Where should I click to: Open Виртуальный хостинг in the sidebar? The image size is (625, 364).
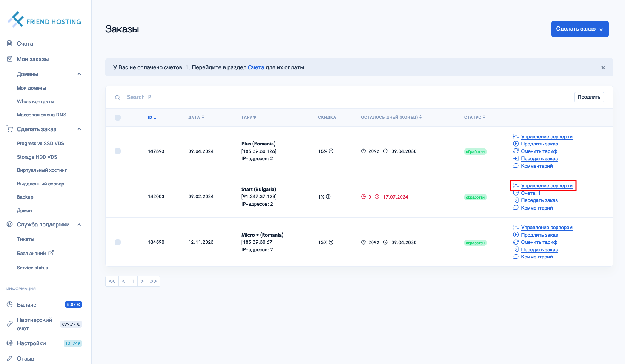click(42, 170)
